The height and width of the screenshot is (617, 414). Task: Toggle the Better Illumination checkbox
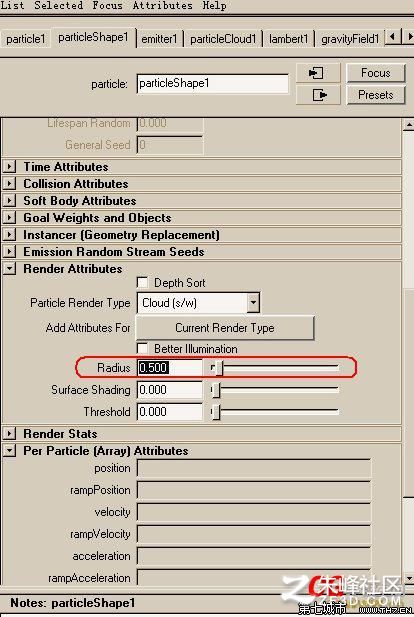pos(142,349)
